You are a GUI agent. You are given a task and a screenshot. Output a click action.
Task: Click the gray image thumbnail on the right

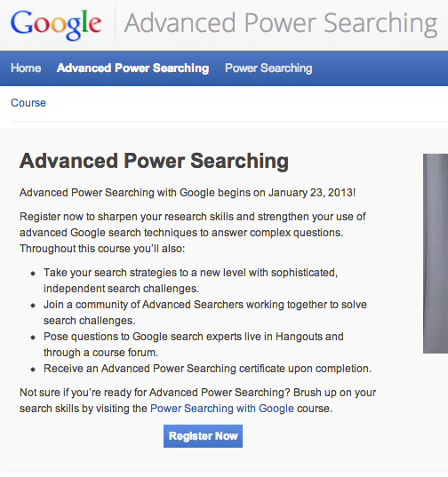point(436,253)
